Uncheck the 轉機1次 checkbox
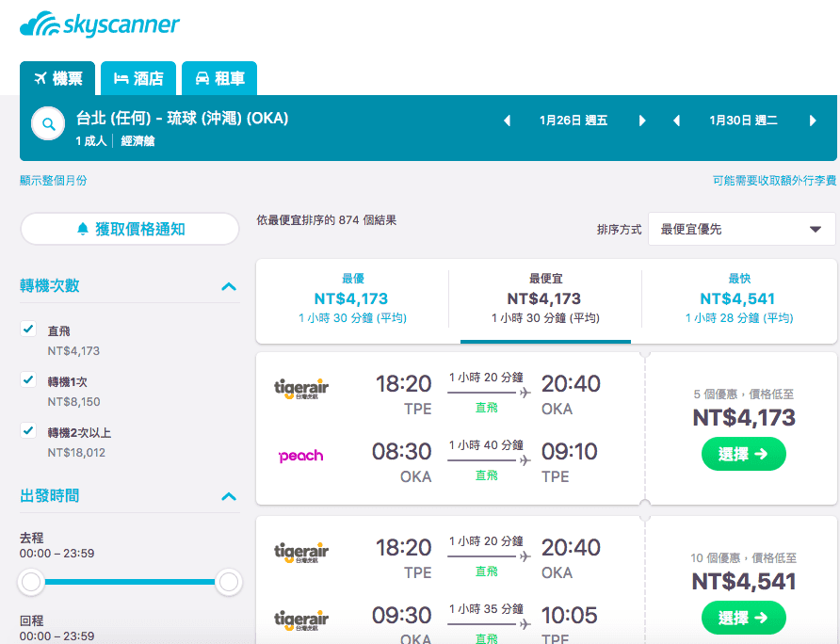 [28, 379]
